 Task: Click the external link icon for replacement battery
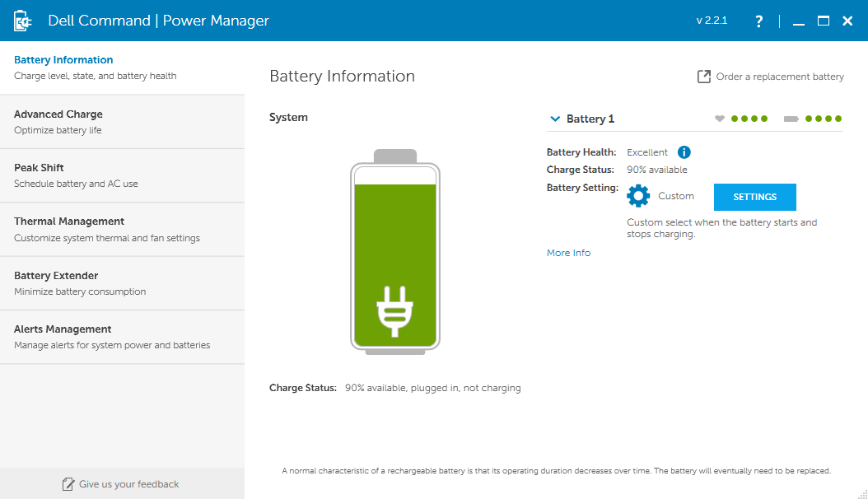[x=703, y=77]
